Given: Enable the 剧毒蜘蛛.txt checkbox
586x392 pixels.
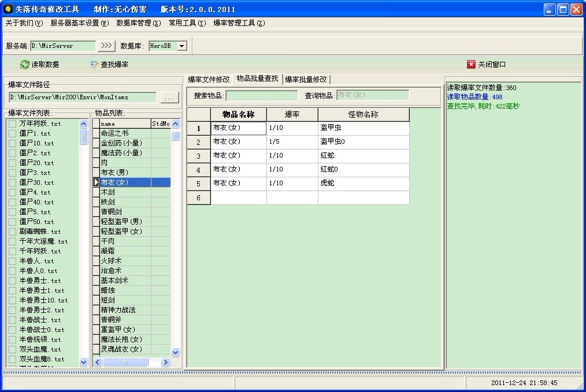Looking at the screenshot, I should (x=13, y=232).
